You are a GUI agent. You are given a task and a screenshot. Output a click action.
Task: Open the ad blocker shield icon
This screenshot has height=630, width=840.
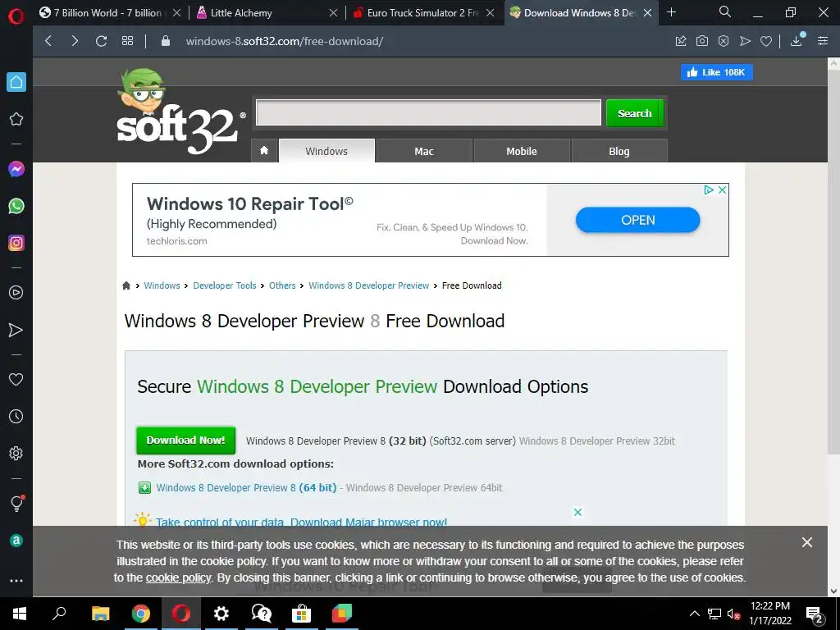tap(724, 41)
